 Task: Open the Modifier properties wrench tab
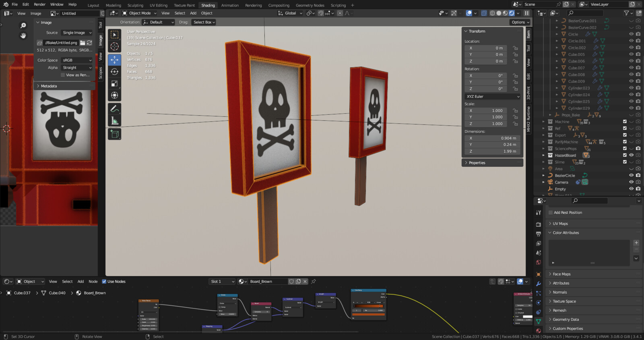539,284
